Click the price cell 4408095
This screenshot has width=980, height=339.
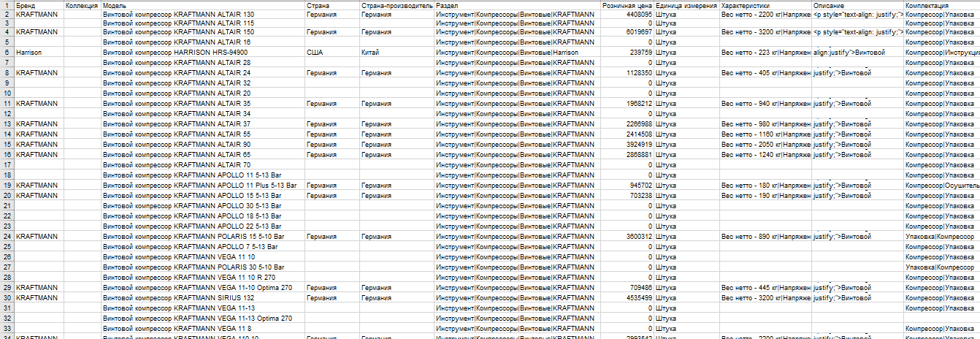627,15
